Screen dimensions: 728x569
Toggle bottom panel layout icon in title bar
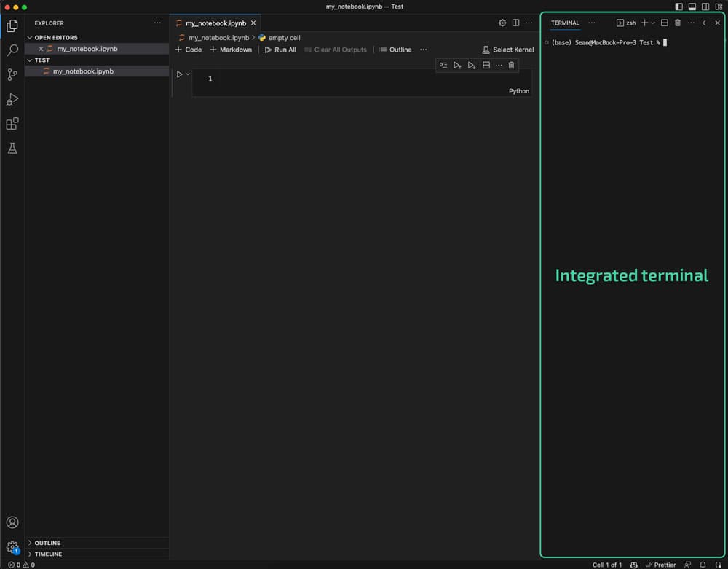tap(692, 7)
